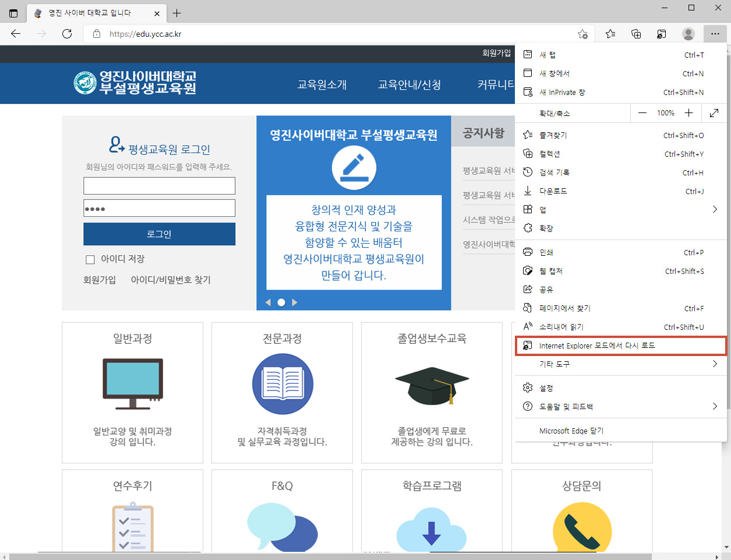Screen dimensions: 731x560
Task: Go to previous banner slide arrow
Action: coord(268,302)
